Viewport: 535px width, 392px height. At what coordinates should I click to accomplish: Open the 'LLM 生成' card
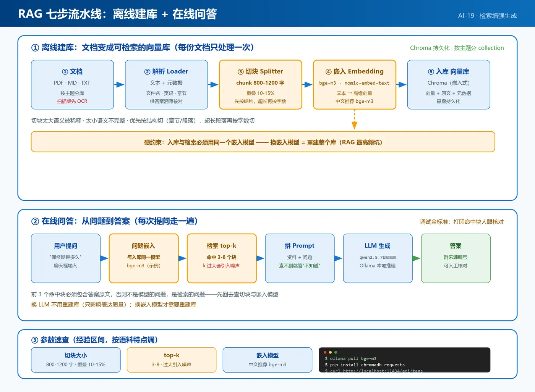coord(378,258)
